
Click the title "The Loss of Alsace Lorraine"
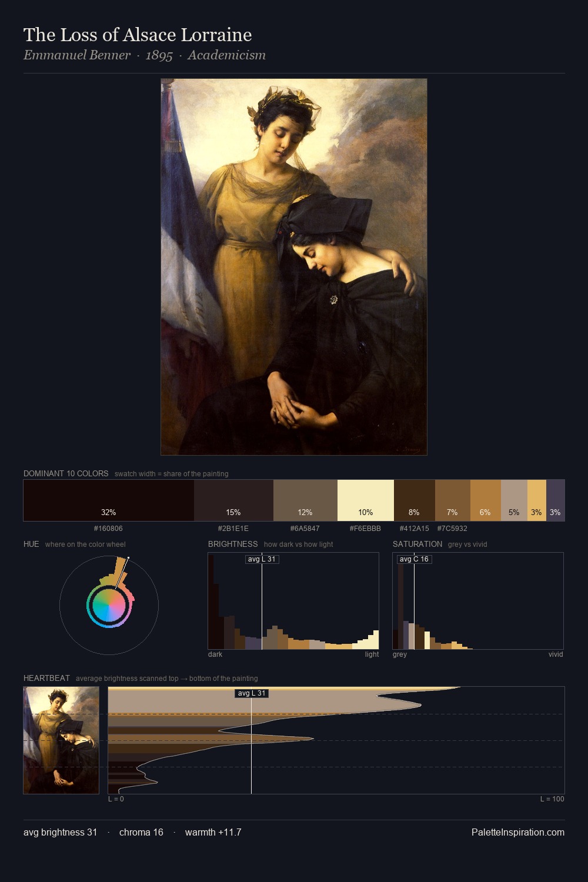(x=138, y=35)
